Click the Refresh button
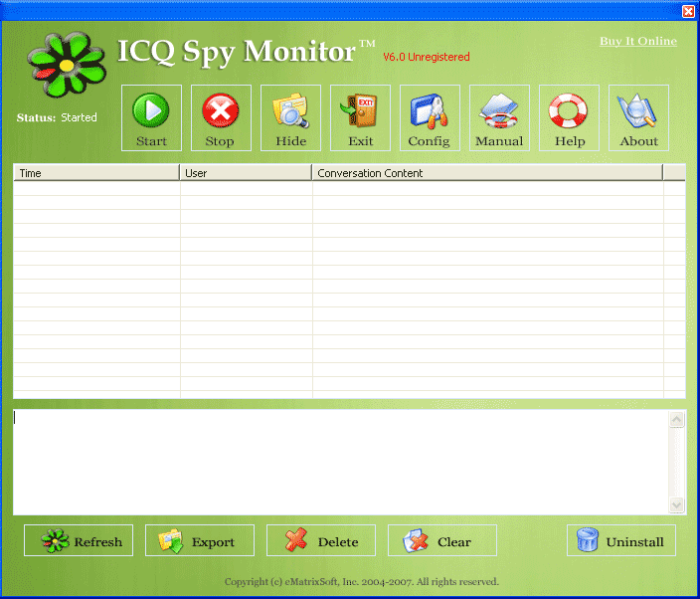The width and height of the screenshot is (700, 599). click(79, 541)
